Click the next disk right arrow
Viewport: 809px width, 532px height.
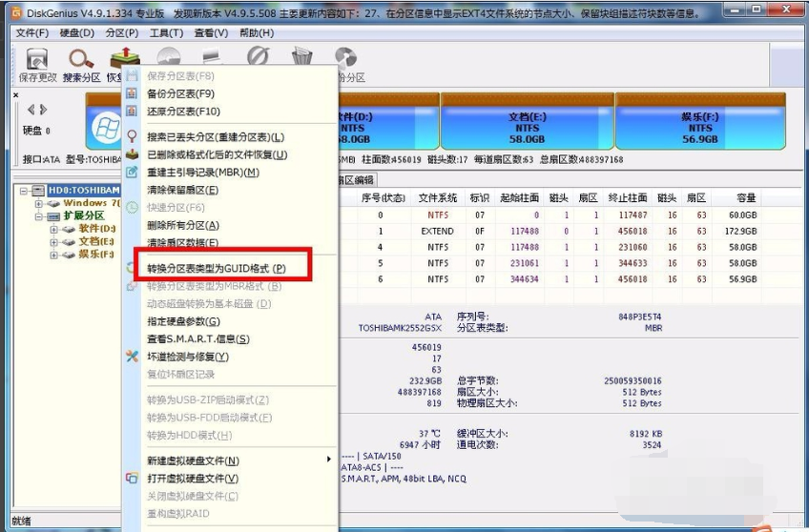pos(43,110)
